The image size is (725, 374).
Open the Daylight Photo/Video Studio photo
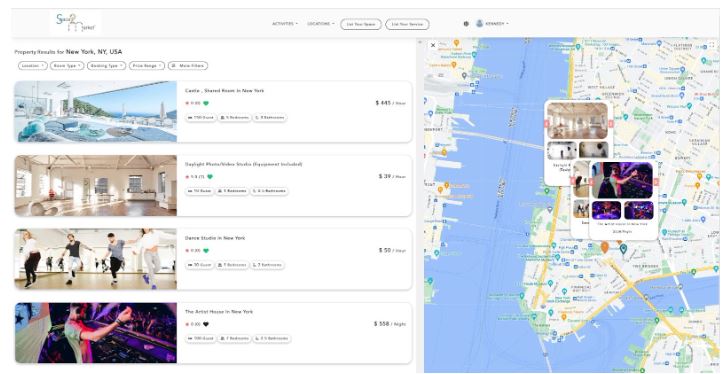(x=96, y=185)
